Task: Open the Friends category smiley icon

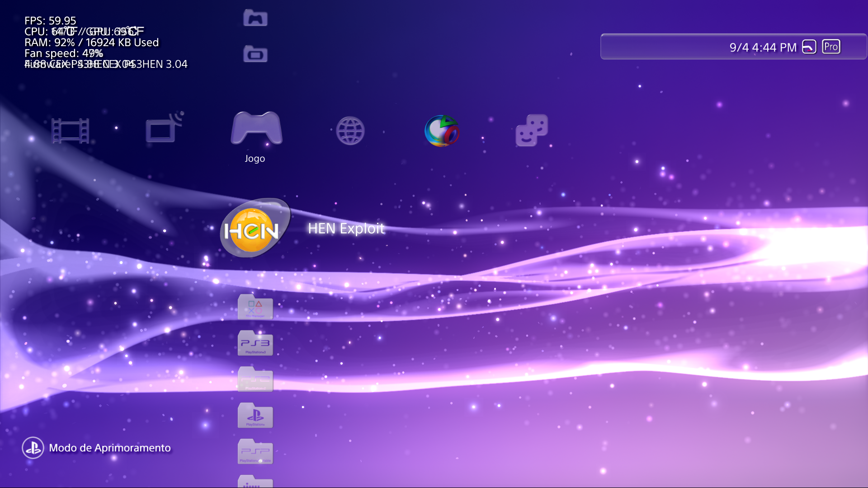Action: [532, 131]
